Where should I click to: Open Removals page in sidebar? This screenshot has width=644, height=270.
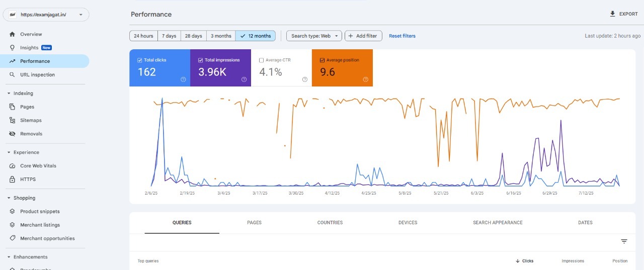tap(31, 134)
